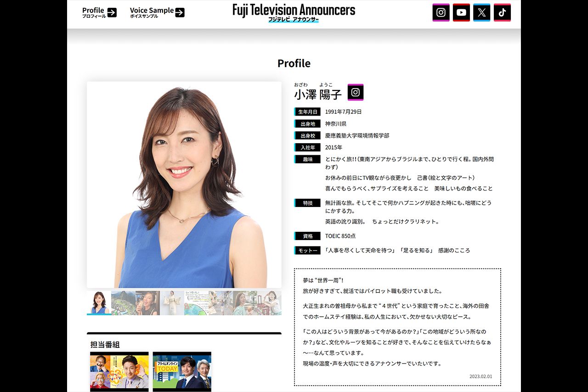
Task: Open the プライムオンラインTODAY program thumbnail
Action: click(x=182, y=370)
